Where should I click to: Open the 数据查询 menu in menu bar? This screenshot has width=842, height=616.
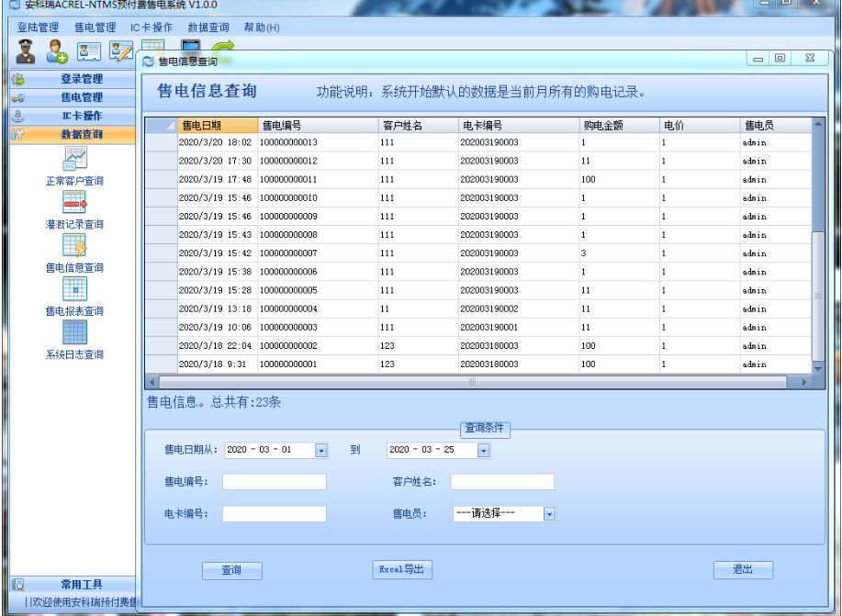point(208,28)
